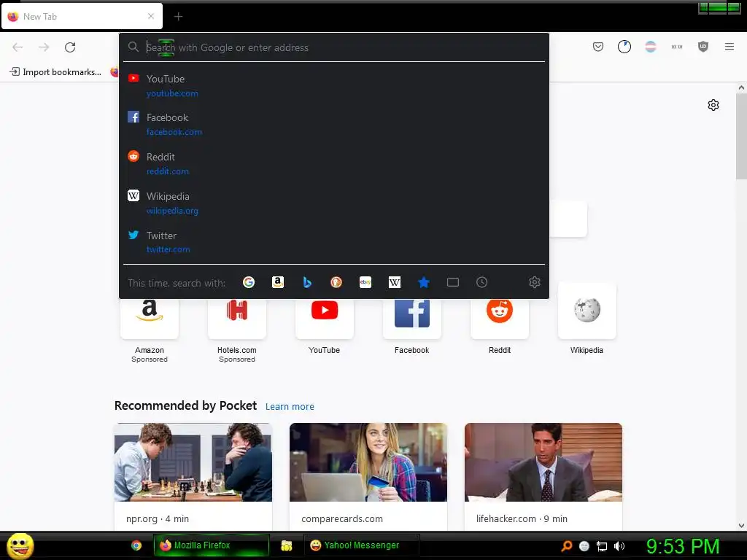Search bookmarks with the star icon
747x560 pixels.
click(x=424, y=282)
